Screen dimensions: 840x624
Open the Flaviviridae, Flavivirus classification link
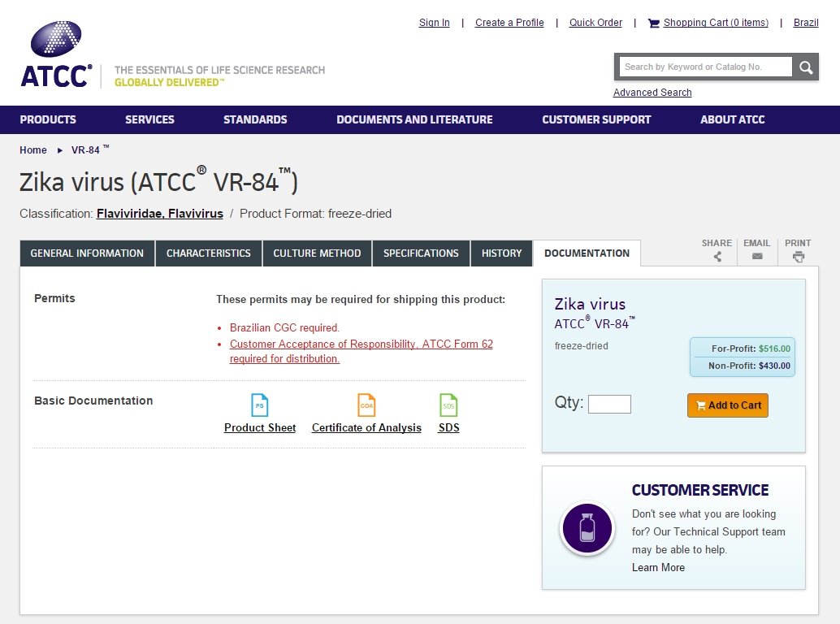(x=160, y=214)
